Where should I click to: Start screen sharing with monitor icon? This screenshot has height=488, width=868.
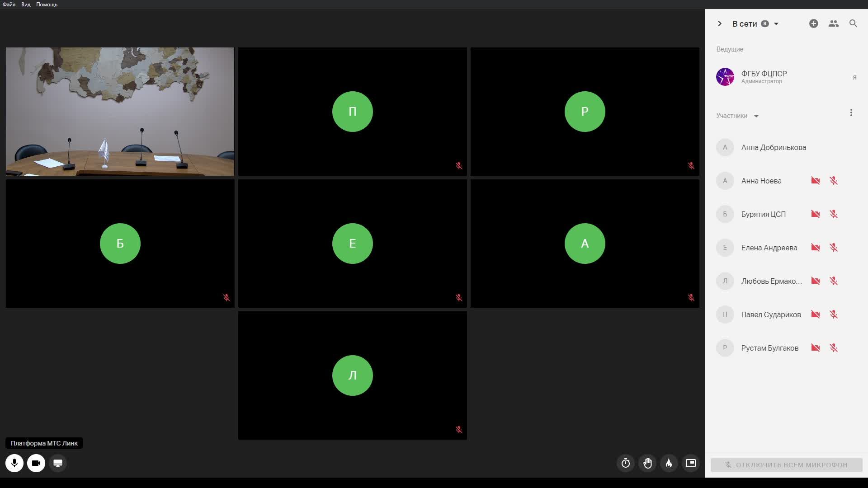[x=58, y=463]
